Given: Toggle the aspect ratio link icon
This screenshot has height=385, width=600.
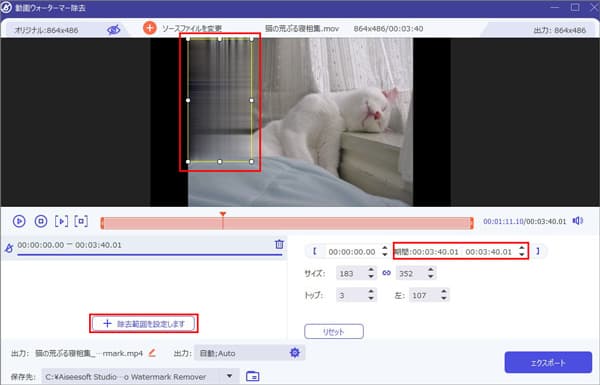Looking at the screenshot, I should [386, 273].
